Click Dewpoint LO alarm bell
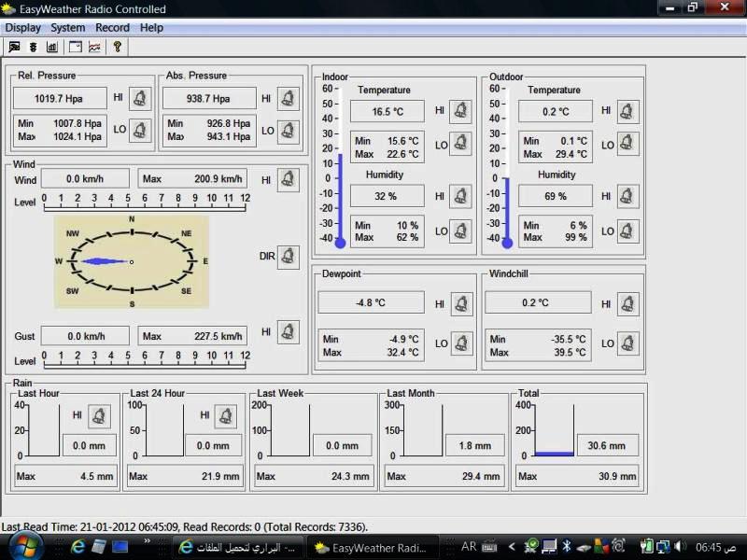Image resolution: width=747 pixels, height=560 pixels. (461, 343)
